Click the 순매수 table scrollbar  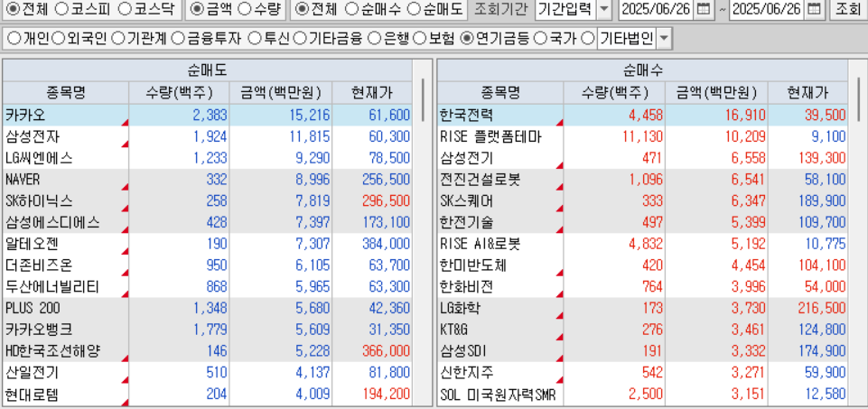pyautogui.click(x=858, y=98)
